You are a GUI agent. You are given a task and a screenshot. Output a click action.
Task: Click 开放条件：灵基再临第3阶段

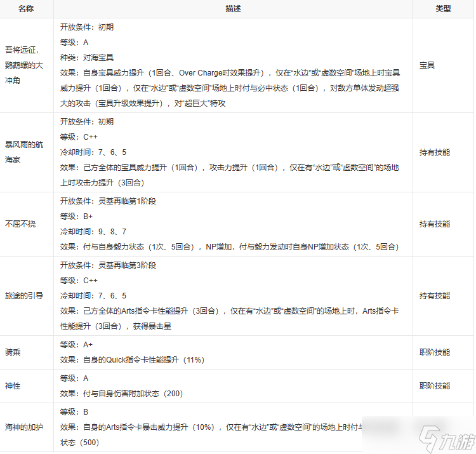click(x=108, y=265)
